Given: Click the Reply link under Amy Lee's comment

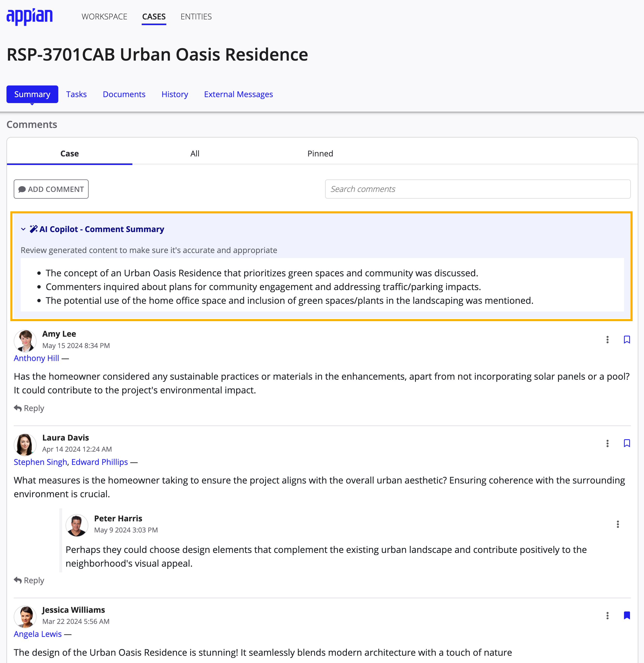Looking at the screenshot, I should [30, 407].
